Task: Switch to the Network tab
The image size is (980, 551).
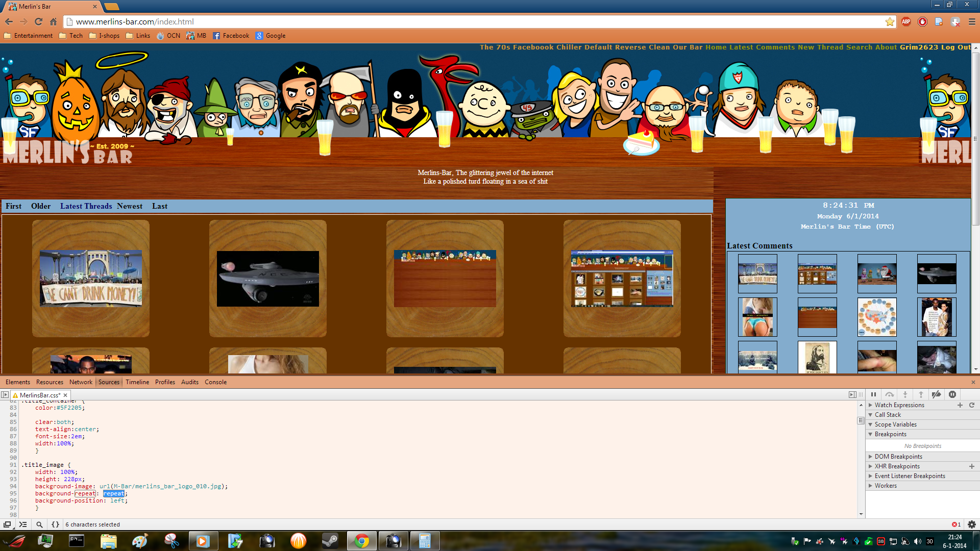Action: 81,382
